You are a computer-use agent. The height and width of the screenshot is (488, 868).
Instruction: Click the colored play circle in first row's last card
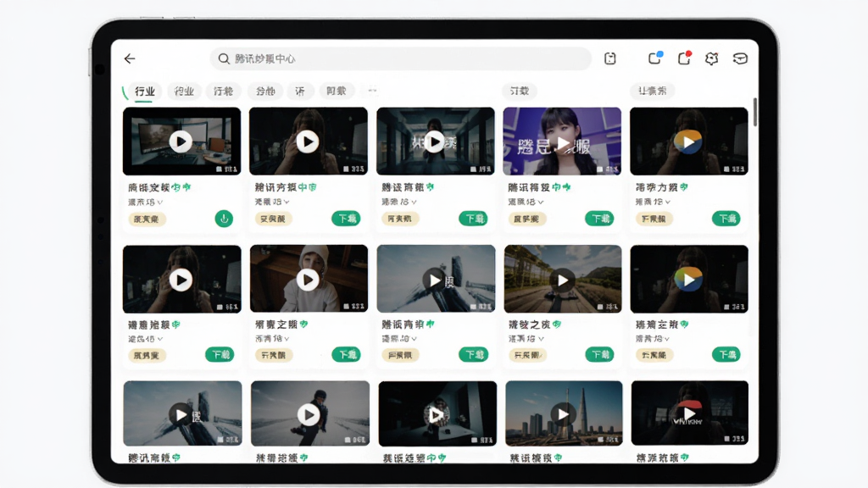pos(688,142)
